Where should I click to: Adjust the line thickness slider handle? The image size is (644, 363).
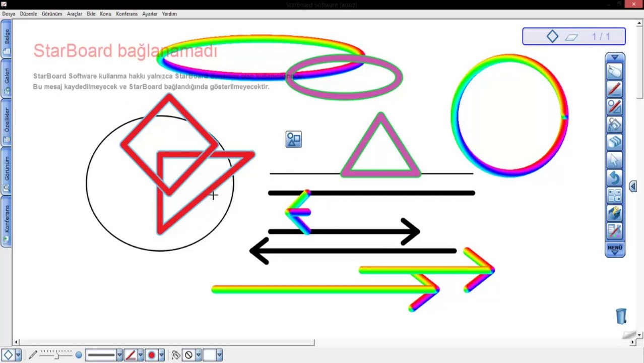57,355
